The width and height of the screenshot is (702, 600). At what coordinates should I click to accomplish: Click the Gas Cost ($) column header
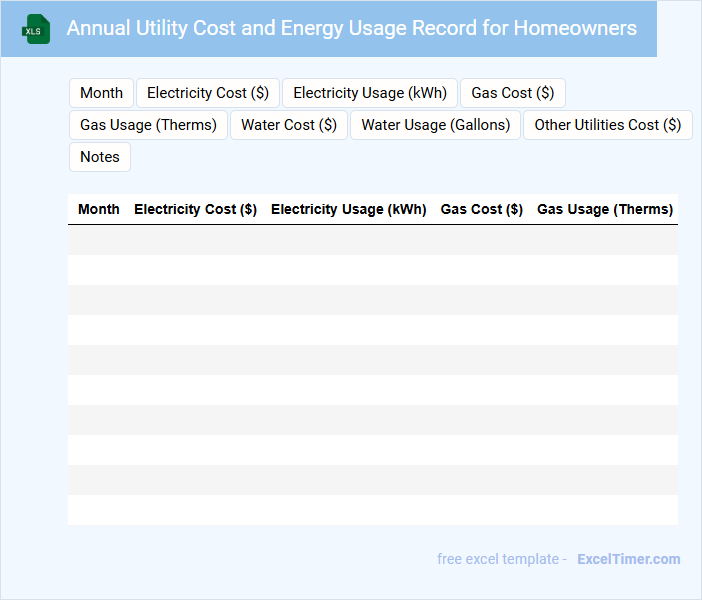(481, 209)
